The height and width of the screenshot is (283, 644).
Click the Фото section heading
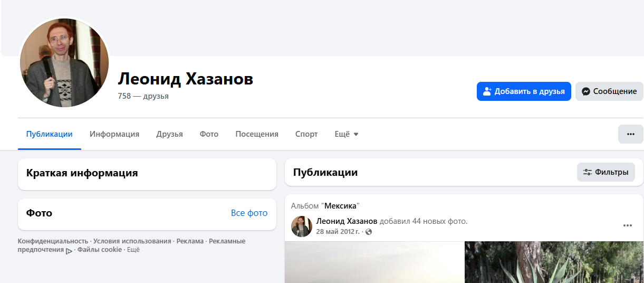pyautogui.click(x=39, y=213)
